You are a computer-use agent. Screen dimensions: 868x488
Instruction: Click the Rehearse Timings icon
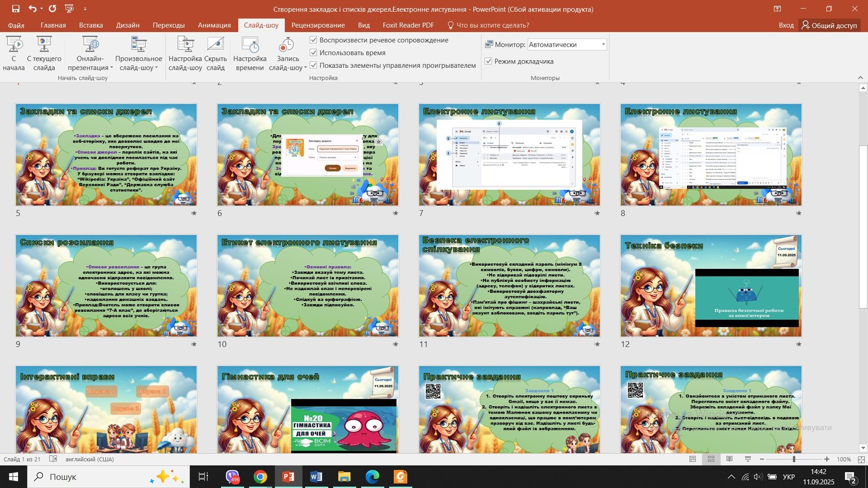[x=250, y=45]
